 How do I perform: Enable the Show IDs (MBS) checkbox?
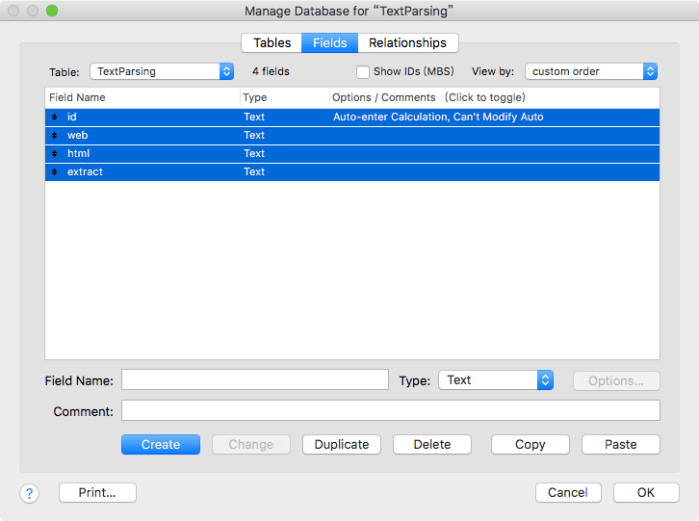pos(363,72)
